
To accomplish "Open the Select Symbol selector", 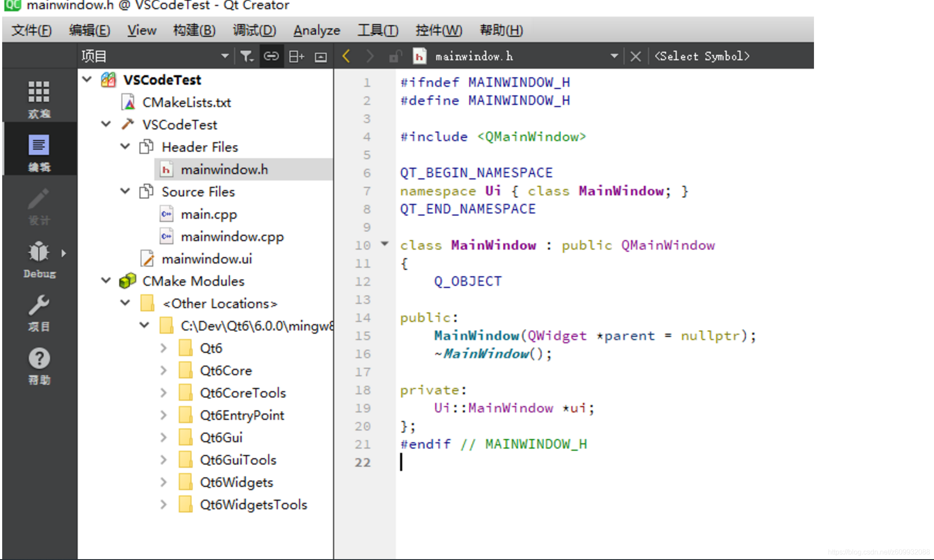I will pyautogui.click(x=702, y=56).
